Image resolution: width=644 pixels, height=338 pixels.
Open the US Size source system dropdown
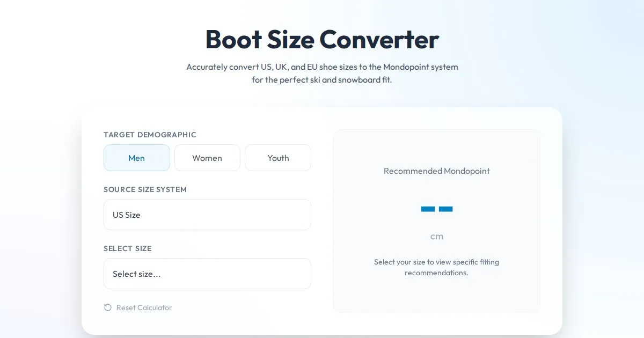207,215
